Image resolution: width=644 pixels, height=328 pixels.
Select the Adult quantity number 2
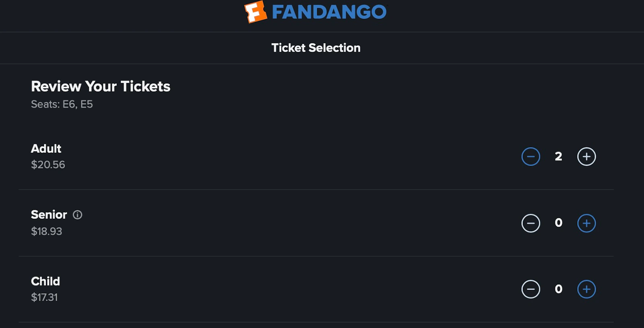(x=558, y=156)
